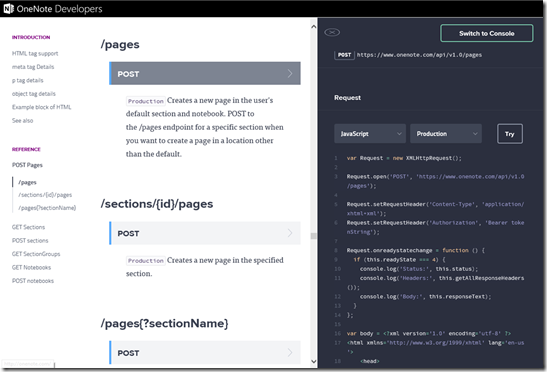Click the /sections/{id}/pages section heading
Image resolution: width=547 pixels, height=372 pixels.
point(157,204)
